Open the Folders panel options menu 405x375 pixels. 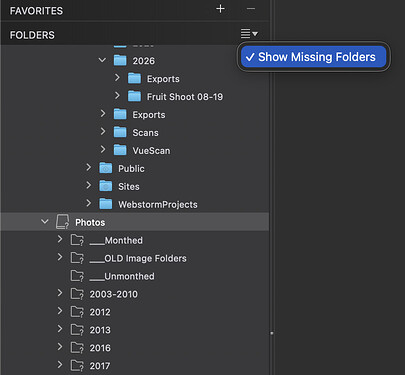point(249,33)
